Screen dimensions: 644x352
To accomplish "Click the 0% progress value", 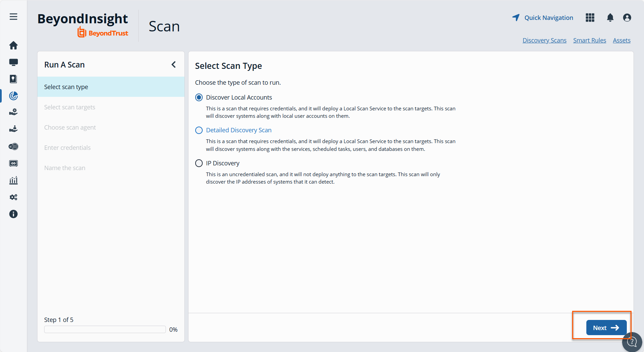I will [173, 330].
